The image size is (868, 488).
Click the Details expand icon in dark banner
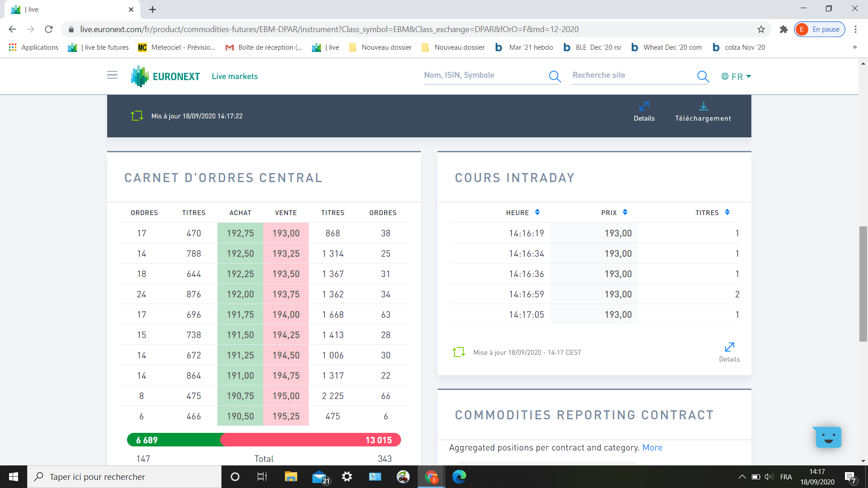[644, 106]
